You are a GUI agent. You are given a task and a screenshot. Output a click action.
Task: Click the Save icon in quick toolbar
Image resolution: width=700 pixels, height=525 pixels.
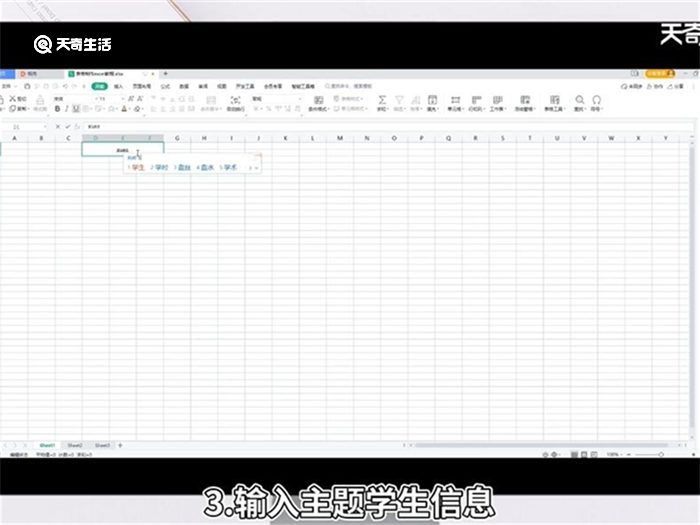click(x=27, y=86)
